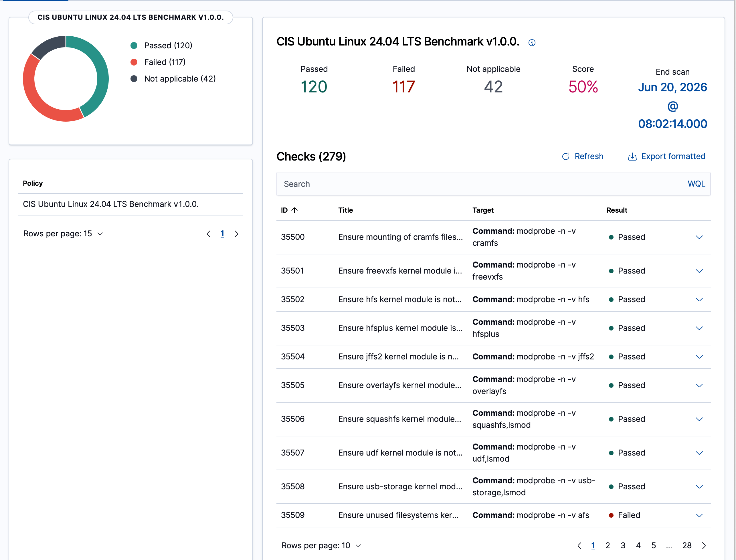
Task: Open policy Rows per page: 15 dropdown
Action: pos(63,234)
